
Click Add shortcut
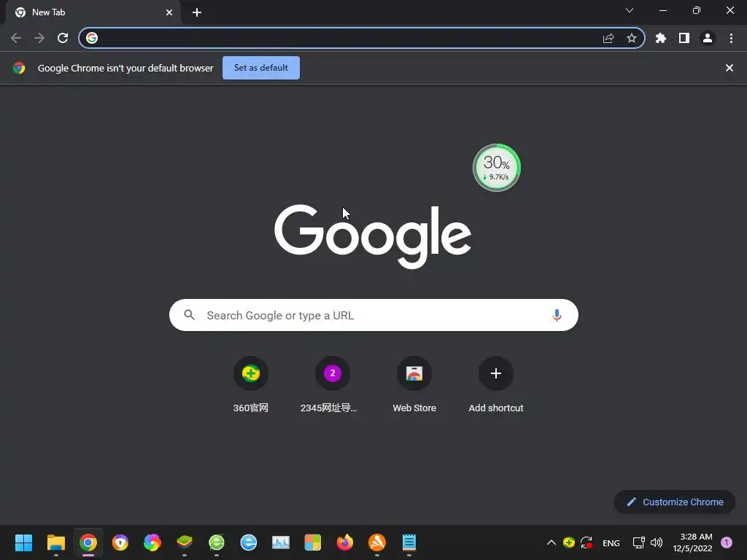496,385
